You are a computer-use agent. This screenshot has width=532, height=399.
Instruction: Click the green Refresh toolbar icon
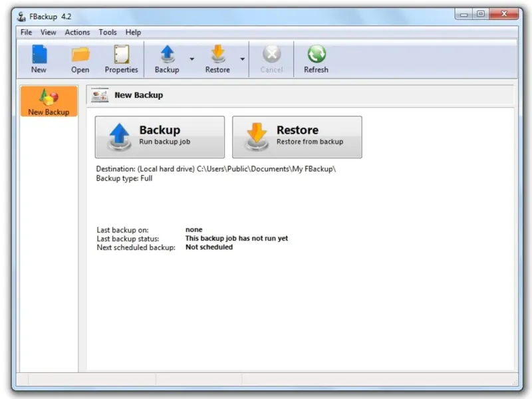317,59
